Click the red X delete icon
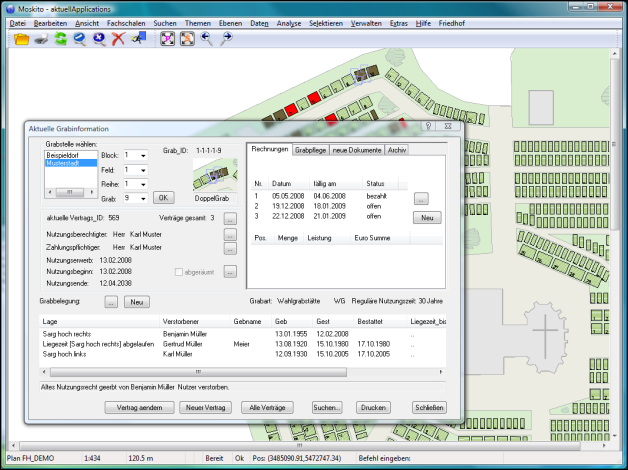Screen dimensions: 628x470 (118, 39)
